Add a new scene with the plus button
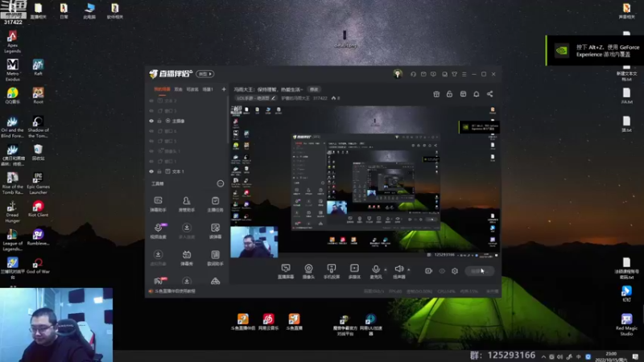The width and height of the screenshot is (644, 362). pyautogui.click(x=224, y=89)
